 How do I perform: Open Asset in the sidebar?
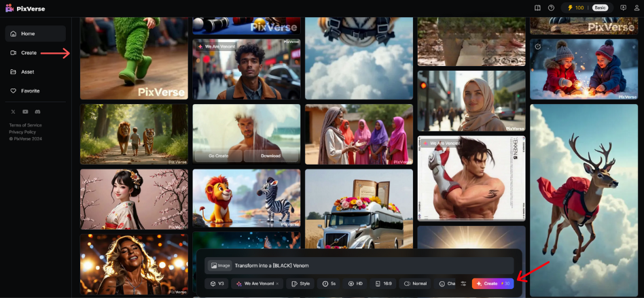[x=35, y=71]
